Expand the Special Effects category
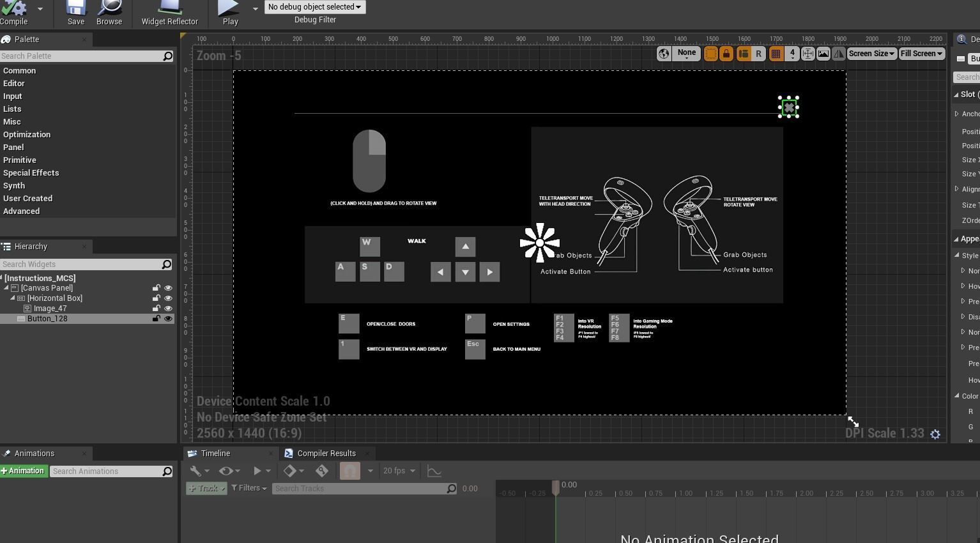 31,173
